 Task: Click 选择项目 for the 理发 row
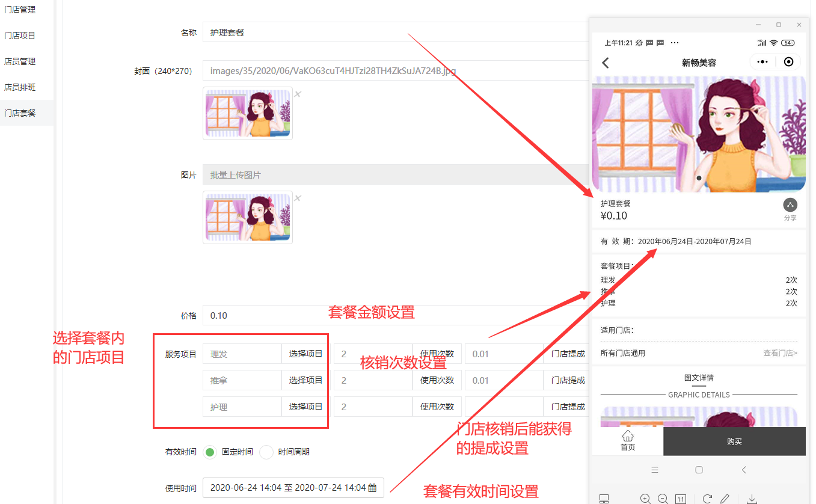(305, 354)
